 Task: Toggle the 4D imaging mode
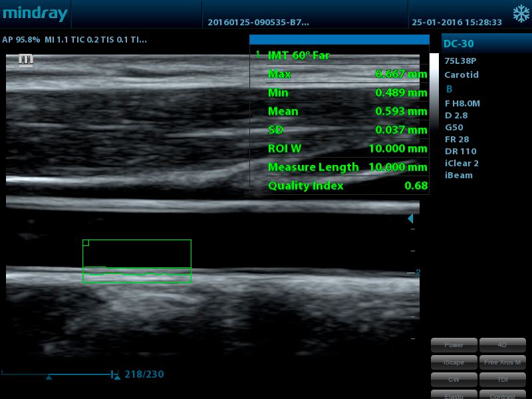pyautogui.click(x=502, y=345)
